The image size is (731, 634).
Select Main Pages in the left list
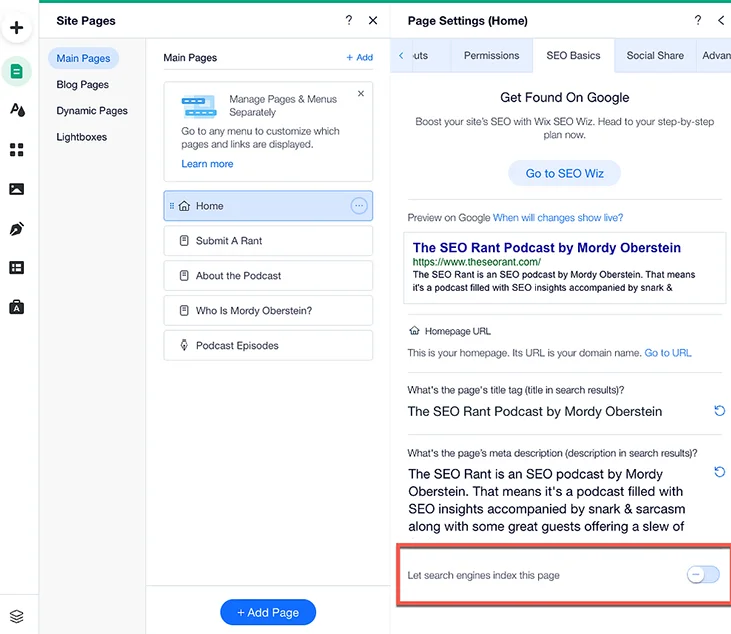pyautogui.click(x=83, y=58)
